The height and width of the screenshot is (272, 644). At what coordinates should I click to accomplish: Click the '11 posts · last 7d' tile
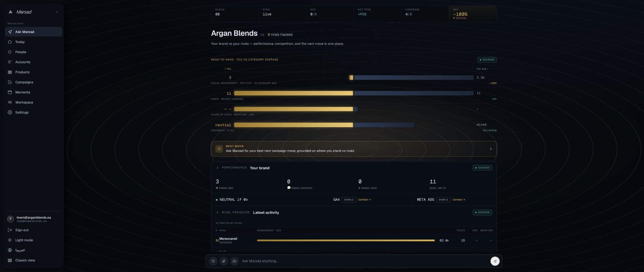click(461, 184)
